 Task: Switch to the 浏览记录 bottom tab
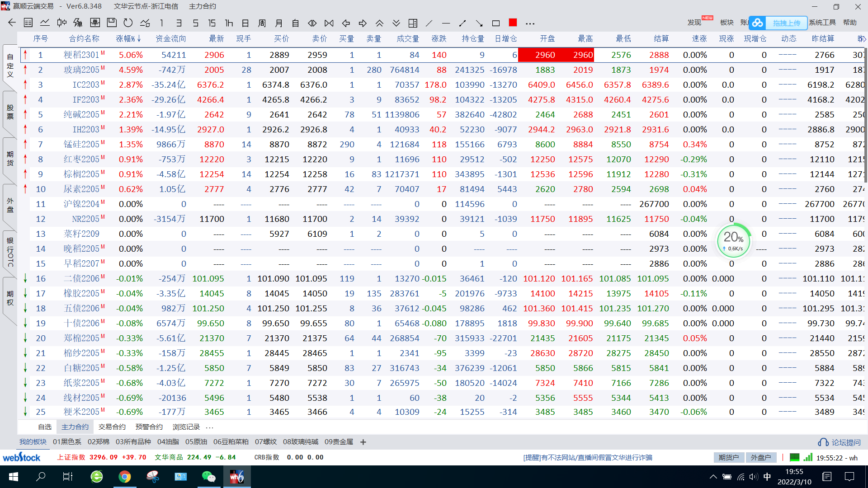186,427
